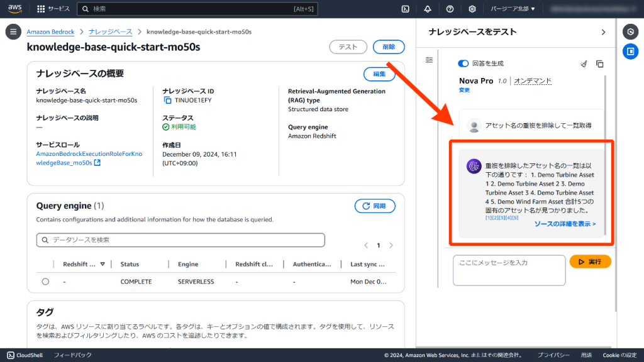Viewport: 644px width, 362px height.
Task: Open the test panel configuration sliders icon
Action: coord(429,60)
